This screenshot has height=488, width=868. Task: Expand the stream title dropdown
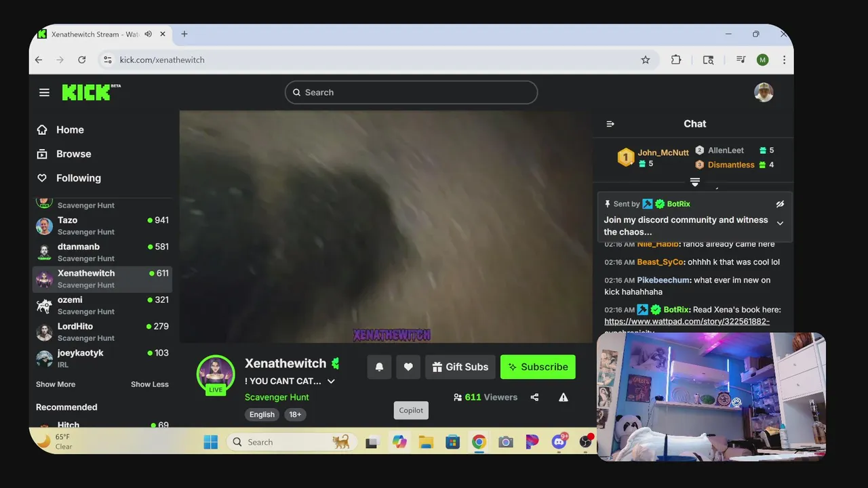[331, 382]
